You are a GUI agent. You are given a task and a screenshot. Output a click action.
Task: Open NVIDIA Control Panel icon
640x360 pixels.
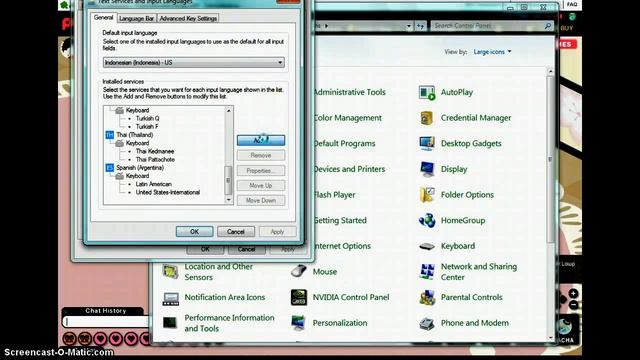(299, 298)
